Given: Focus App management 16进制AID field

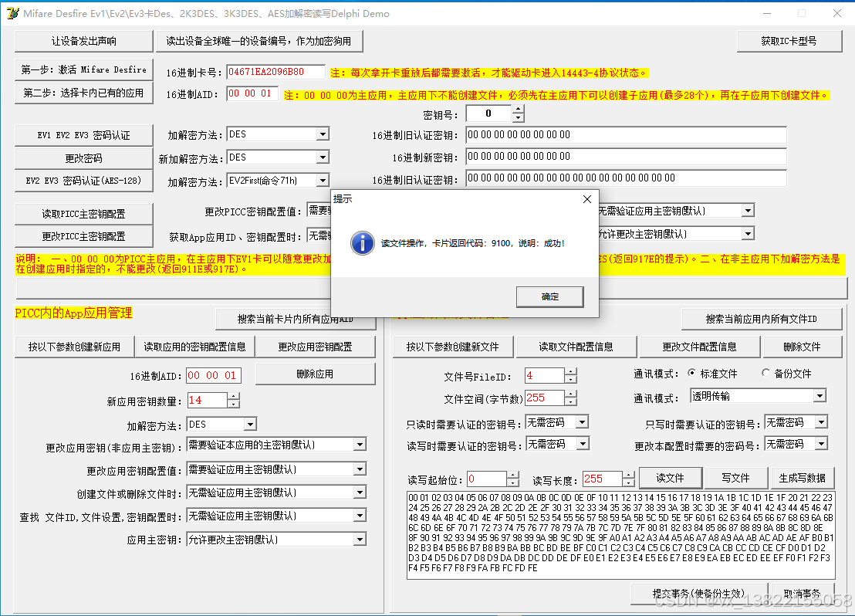Looking at the screenshot, I should pos(214,375).
